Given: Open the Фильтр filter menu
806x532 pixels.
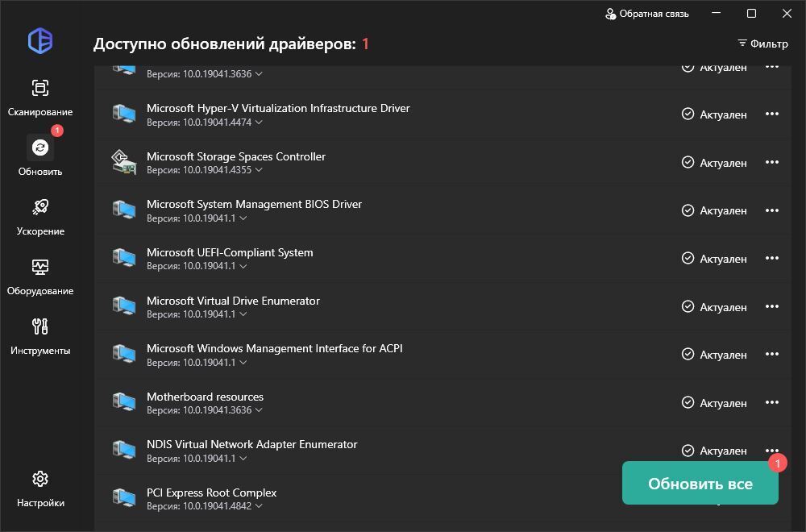Looking at the screenshot, I should pyautogui.click(x=762, y=44).
